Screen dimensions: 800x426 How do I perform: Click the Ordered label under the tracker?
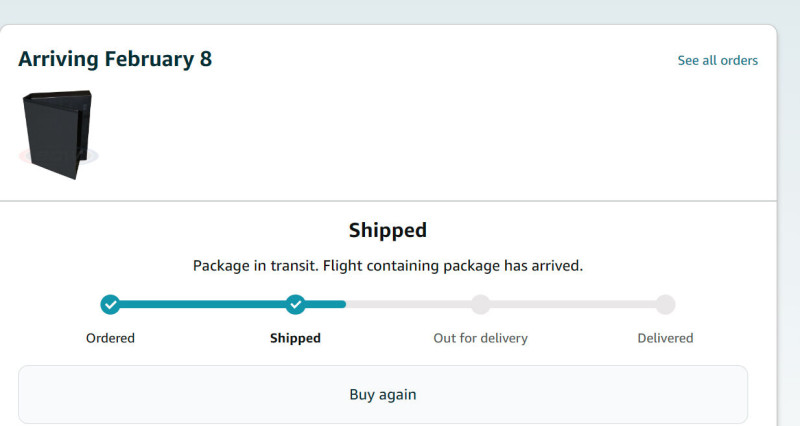(110, 338)
